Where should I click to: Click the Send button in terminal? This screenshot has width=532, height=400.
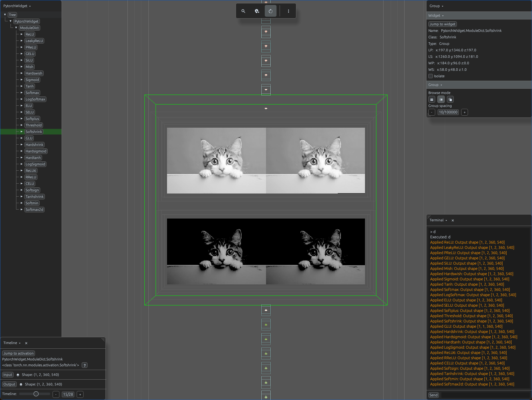(x=434, y=395)
